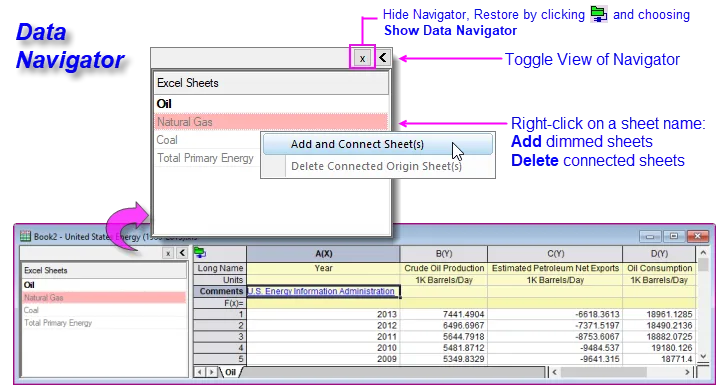
Task: Click Book2 workbook window icon
Action: pyautogui.click(x=26, y=236)
